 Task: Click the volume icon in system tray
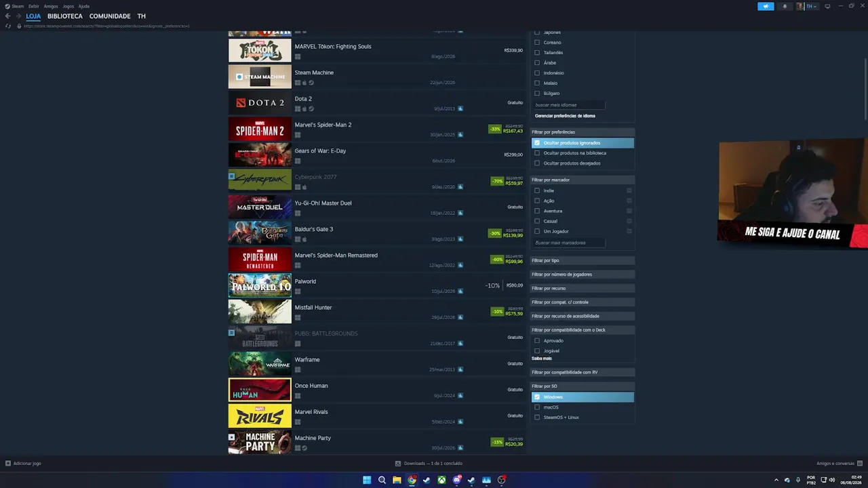point(832,480)
